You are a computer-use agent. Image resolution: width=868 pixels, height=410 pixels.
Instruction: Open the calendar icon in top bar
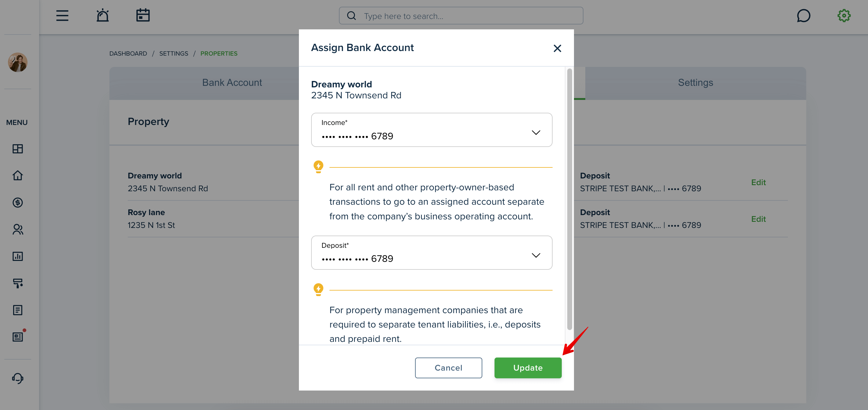[143, 15]
